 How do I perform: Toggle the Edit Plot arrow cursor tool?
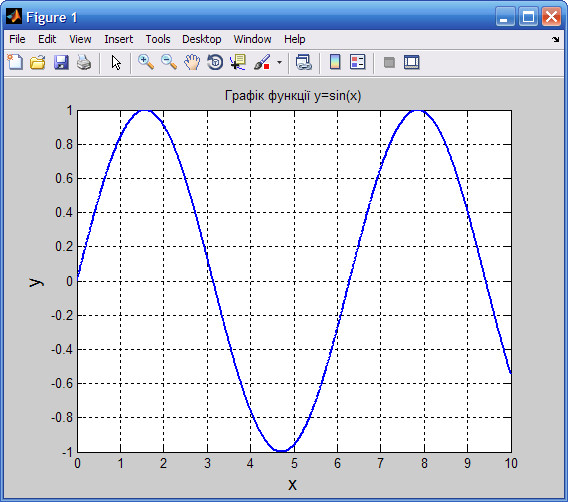(x=116, y=63)
